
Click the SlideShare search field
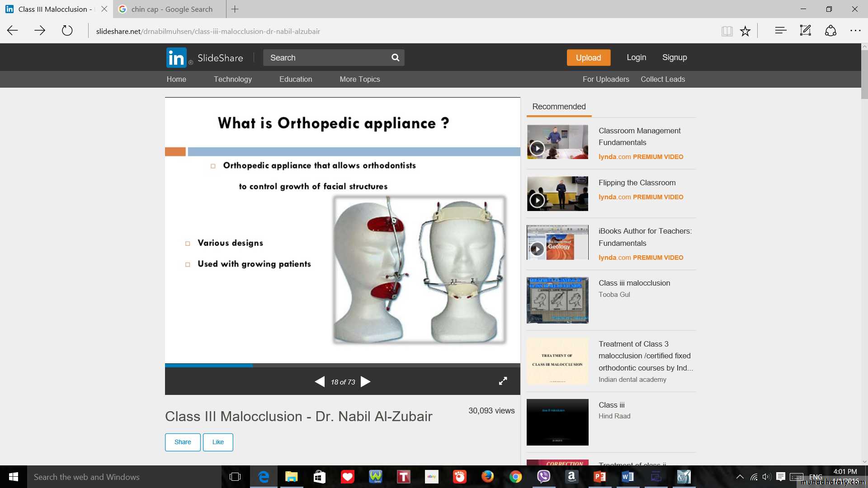pyautogui.click(x=325, y=58)
